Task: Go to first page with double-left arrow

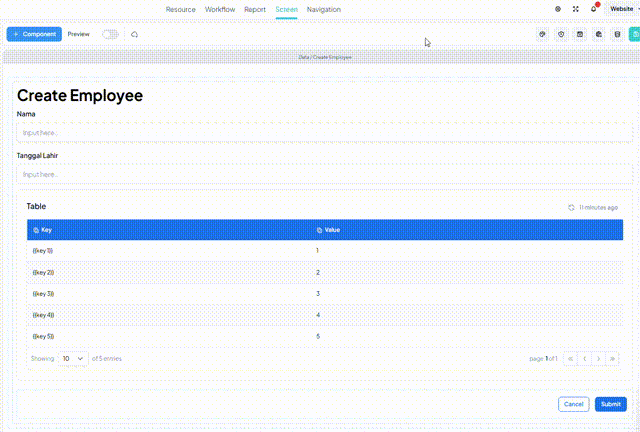Action: (570, 359)
